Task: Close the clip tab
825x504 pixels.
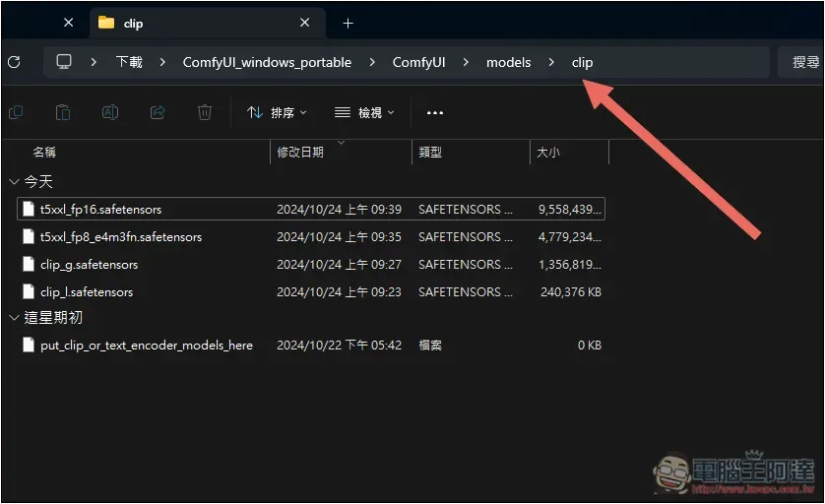Action: click(x=305, y=23)
